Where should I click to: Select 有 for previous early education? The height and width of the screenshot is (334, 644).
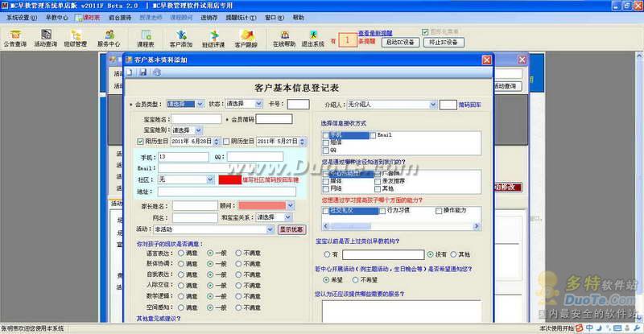coord(327,254)
